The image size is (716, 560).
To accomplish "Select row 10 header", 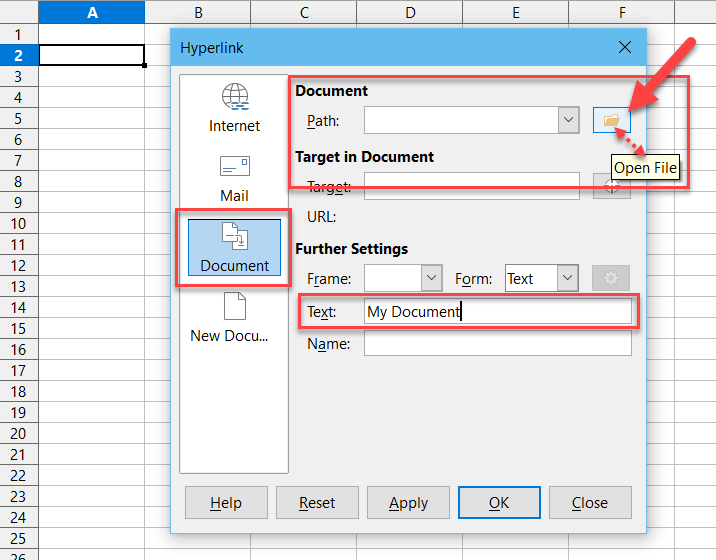I will [19, 223].
